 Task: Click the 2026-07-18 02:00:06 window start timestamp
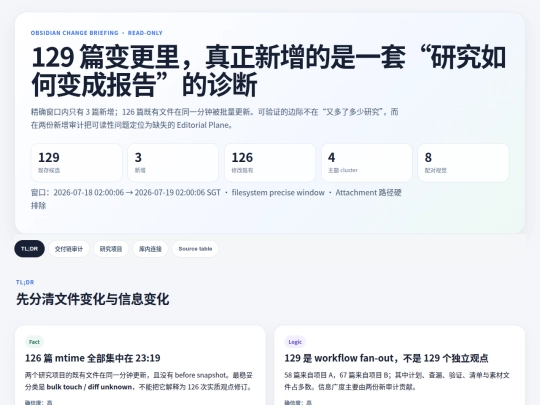[x=89, y=193]
